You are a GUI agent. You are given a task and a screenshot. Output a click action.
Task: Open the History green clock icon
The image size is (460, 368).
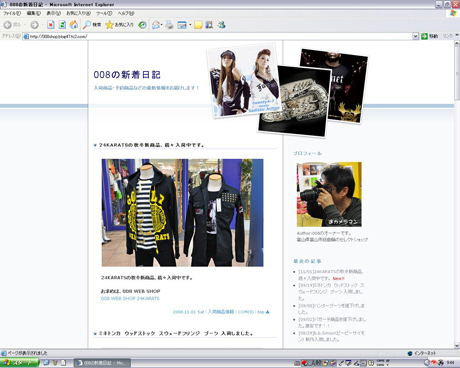(143, 25)
